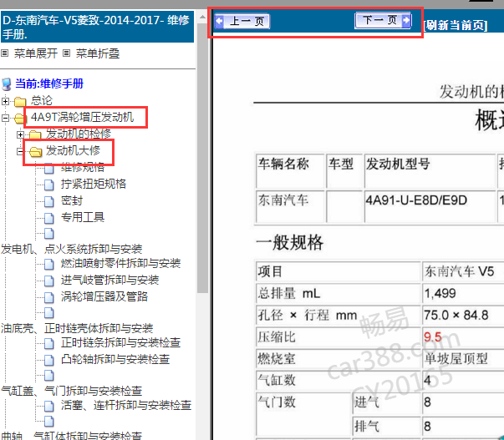Click the tree panel scroll-up arrow
The height and width of the screenshot is (440, 504).
click(202, 17)
